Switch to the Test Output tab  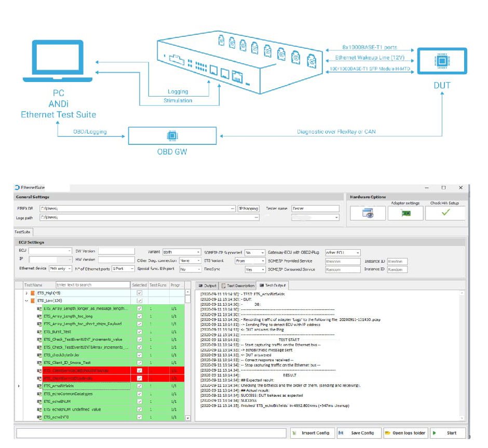[x=273, y=286]
